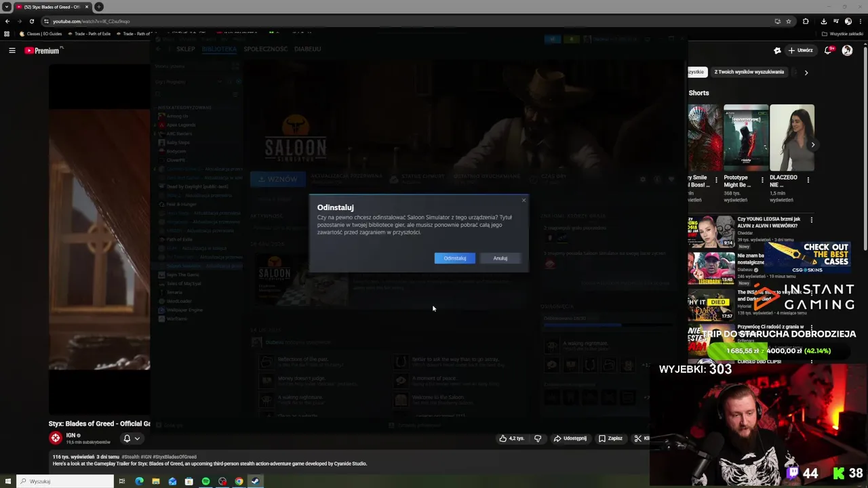Open Spotify from the taskbar
868x488 pixels.
(205, 481)
